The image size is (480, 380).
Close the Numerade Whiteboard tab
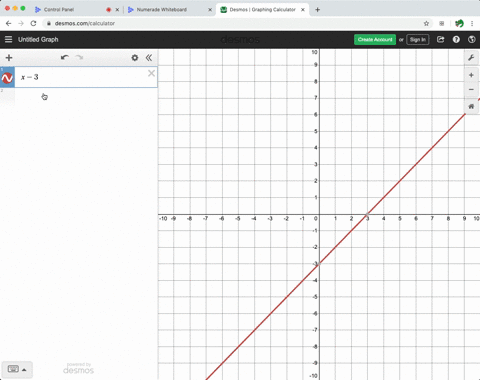coord(210,10)
